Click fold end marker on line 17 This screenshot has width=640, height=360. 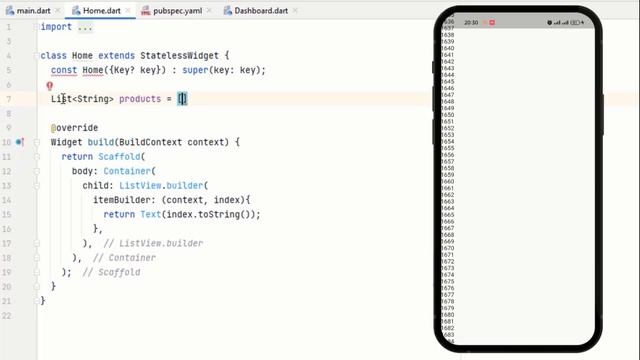point(36,244)
